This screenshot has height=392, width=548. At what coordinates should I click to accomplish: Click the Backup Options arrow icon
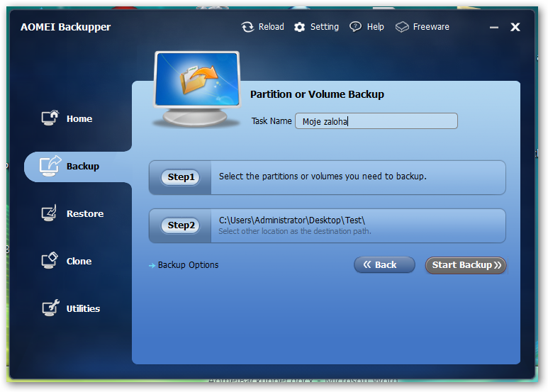coord(152,266)
